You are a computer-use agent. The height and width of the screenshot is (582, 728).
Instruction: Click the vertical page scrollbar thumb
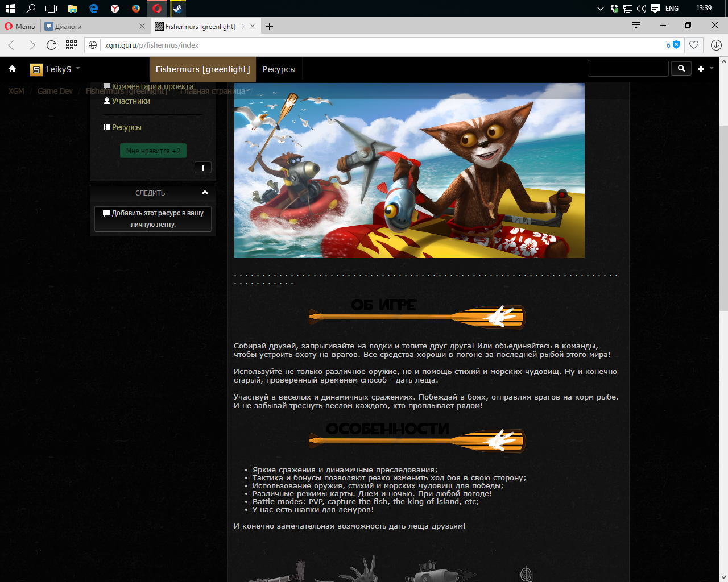pos(723,219)
